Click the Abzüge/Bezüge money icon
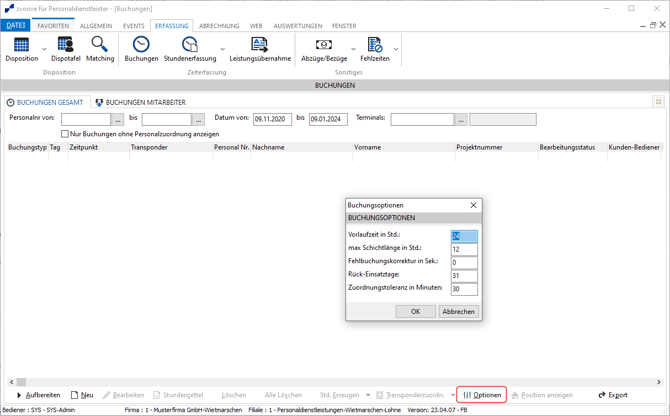The image size is (670, 416). pos(323,49)
